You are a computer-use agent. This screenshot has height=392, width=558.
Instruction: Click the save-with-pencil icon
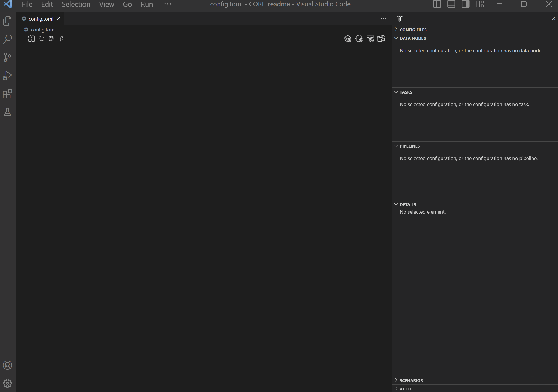pos(51,39)
